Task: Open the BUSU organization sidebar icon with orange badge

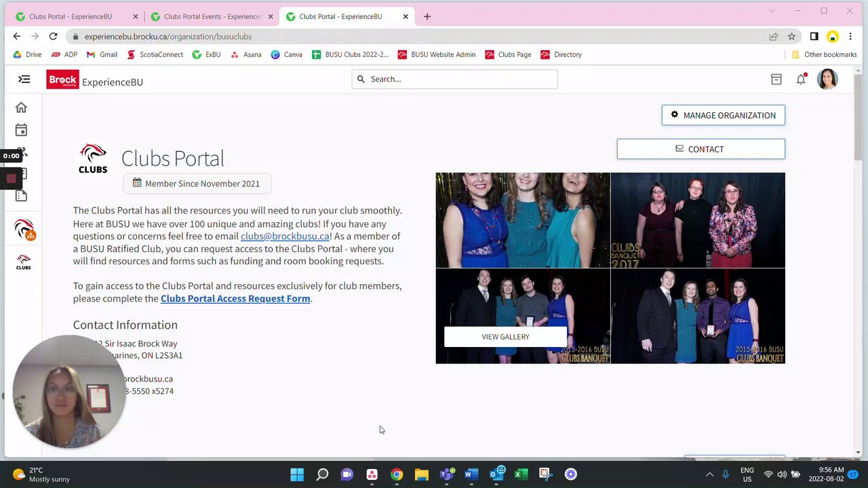Action: [x=24, y=229]
